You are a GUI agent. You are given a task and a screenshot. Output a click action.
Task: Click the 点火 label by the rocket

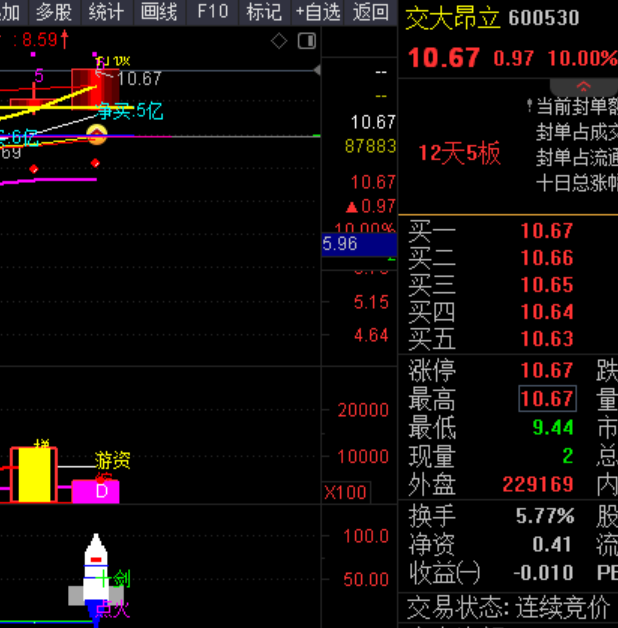113,610
